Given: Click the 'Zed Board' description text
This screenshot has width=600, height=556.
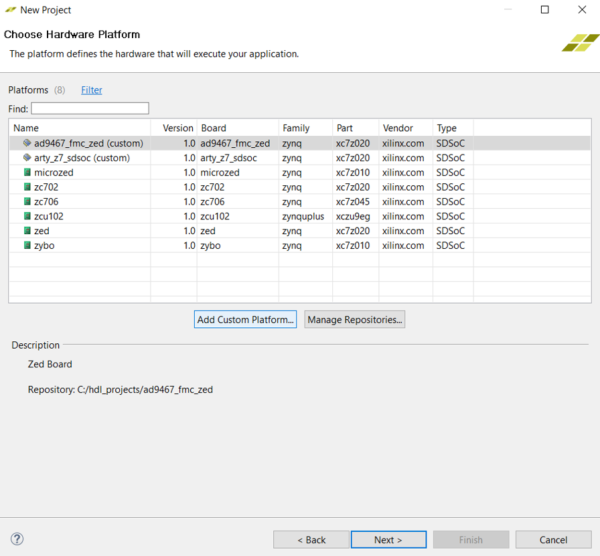Looking at the screenshot, I should 50,364.
